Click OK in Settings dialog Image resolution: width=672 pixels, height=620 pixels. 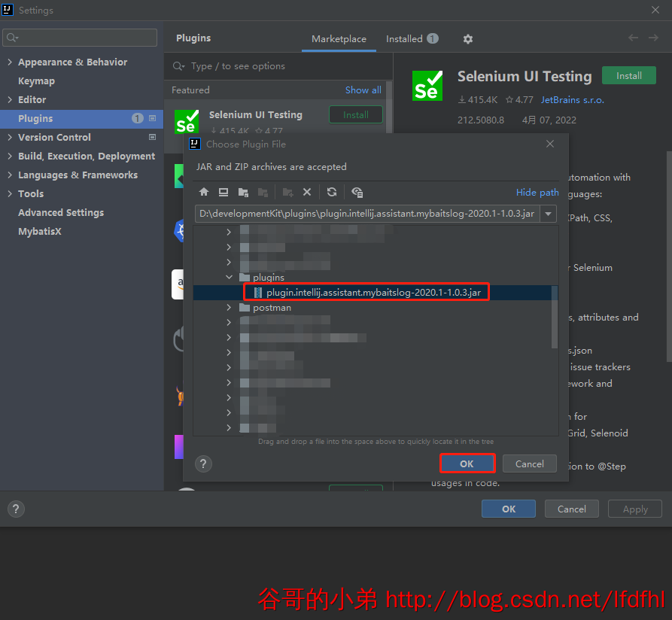pyautogui.click(x=509, y=509)
